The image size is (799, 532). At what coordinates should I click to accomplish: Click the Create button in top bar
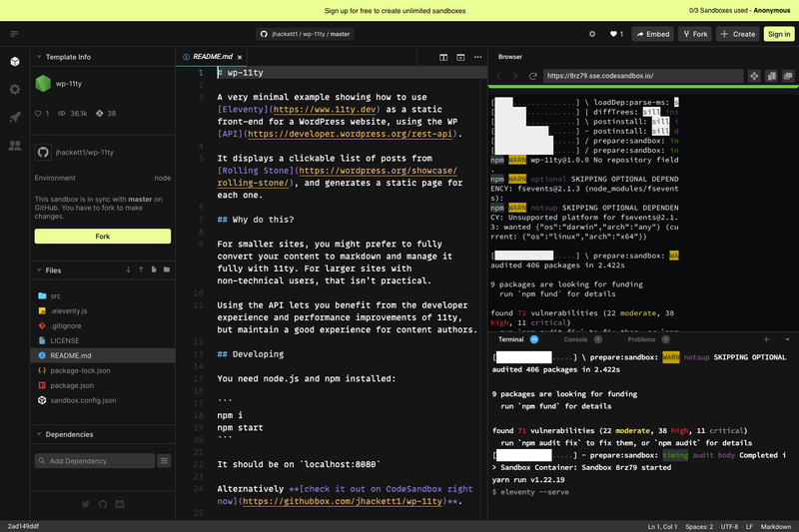(x=738, y=34)
